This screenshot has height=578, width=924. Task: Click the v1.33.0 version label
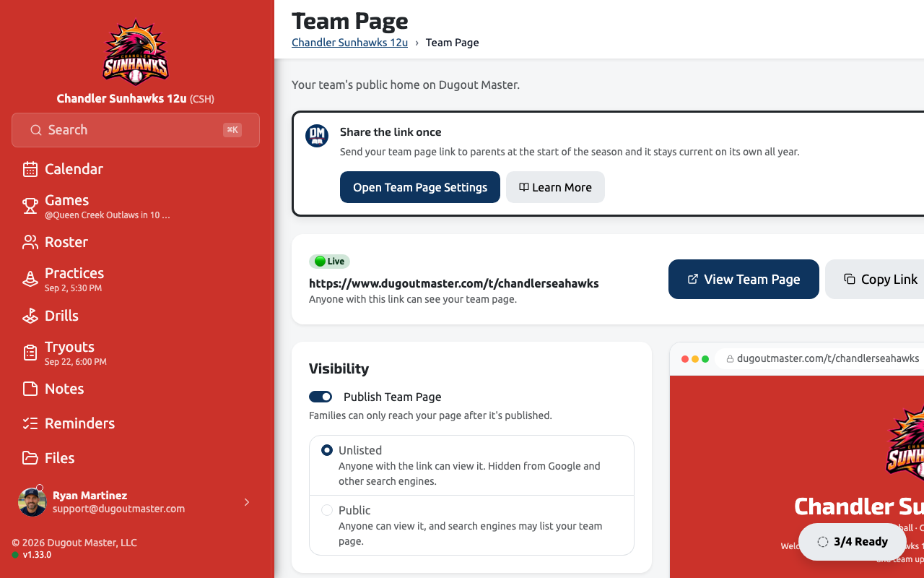point(37,555)
